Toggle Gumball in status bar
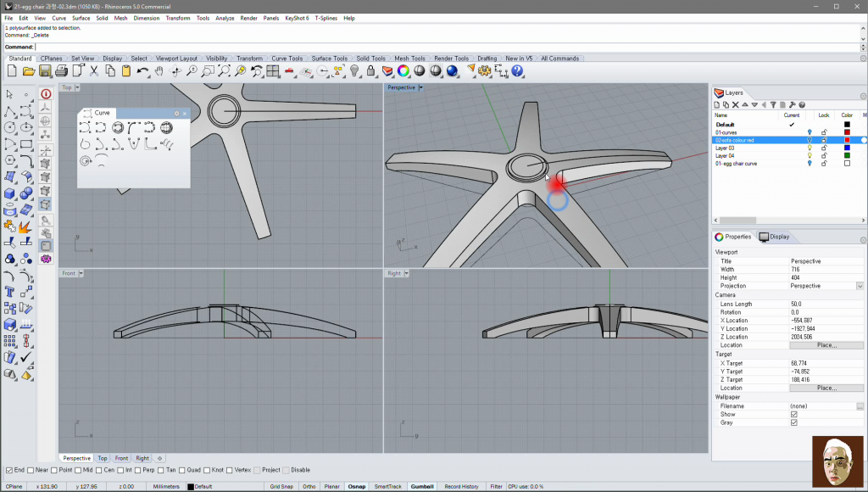 point(422,486)
